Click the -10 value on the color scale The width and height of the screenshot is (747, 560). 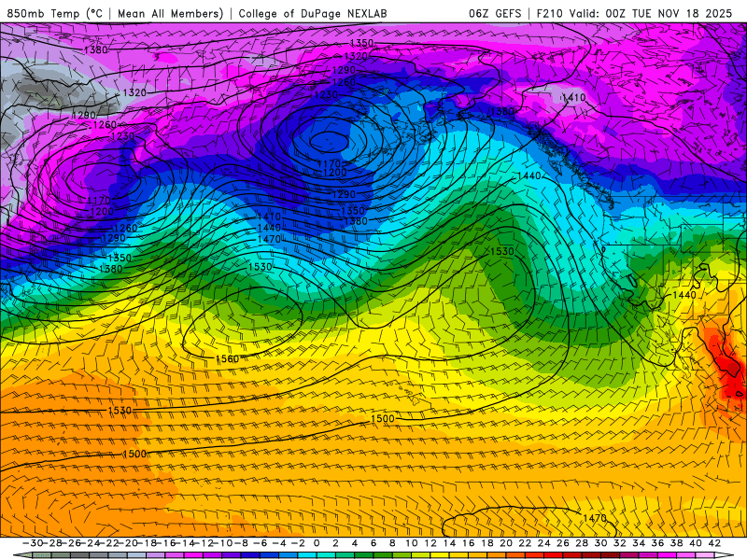click(222, 543)
